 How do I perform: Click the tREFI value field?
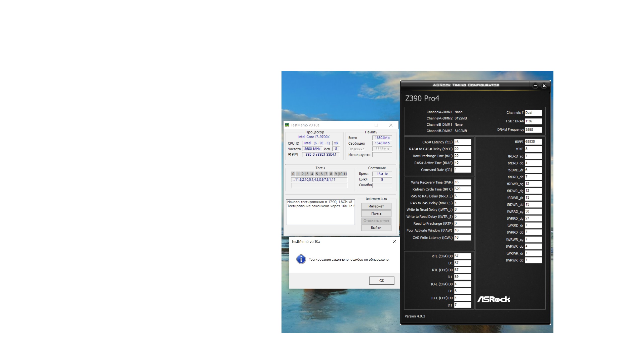click(x=533, y=142)
